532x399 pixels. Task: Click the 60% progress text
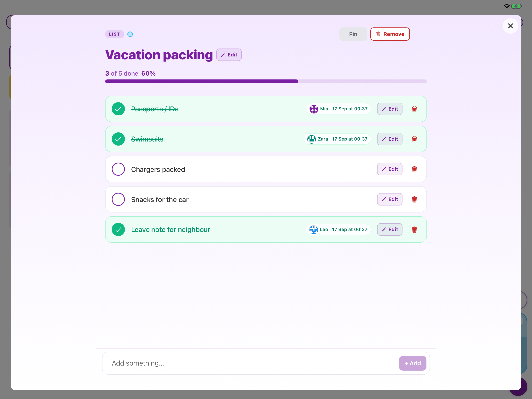(148, 73)
